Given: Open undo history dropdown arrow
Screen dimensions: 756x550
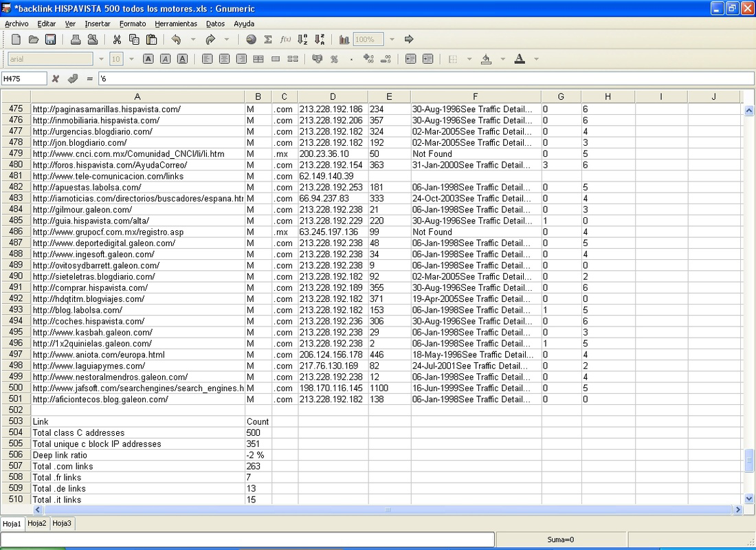Looking at the screenshot, I should pos(193,40).
